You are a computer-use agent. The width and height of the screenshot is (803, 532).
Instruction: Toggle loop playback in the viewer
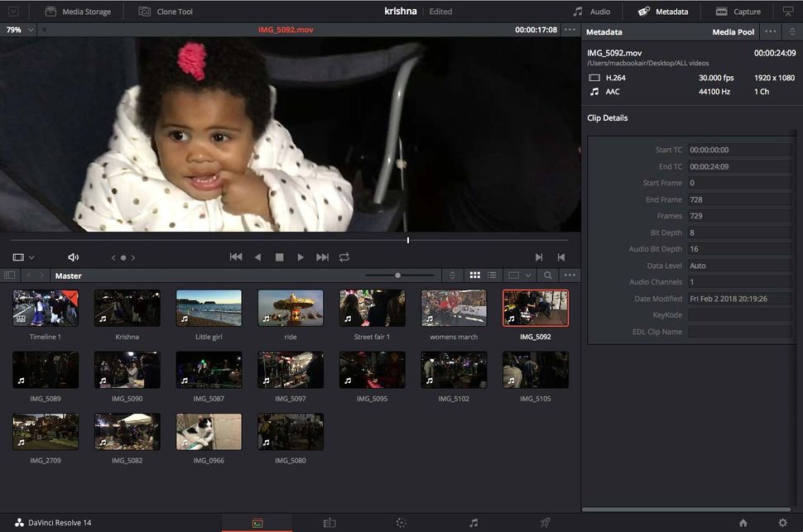344,257
